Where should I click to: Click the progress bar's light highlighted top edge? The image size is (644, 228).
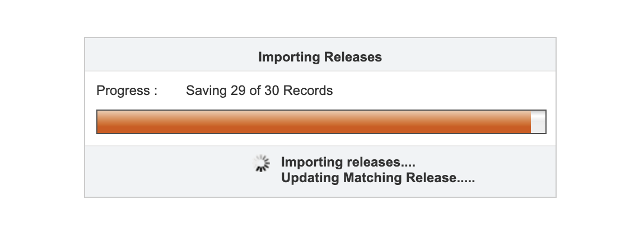pos(314,114)
